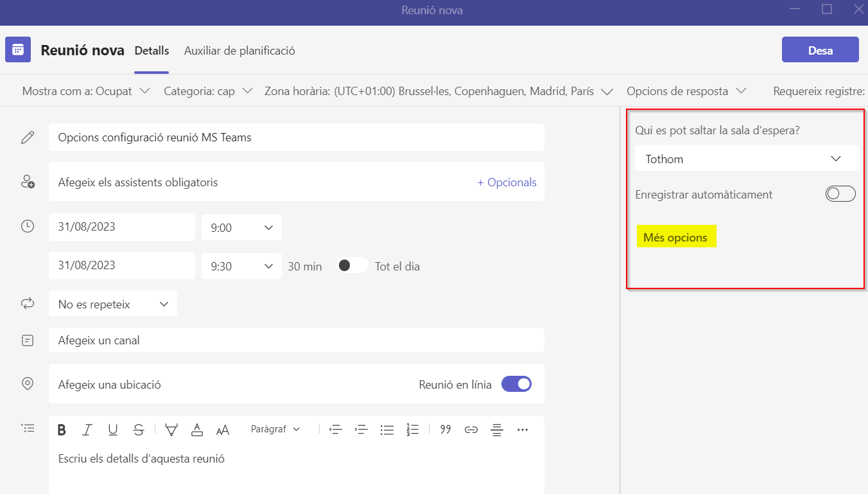This screenshot has height=494, width=868.
Task: Click the recurrence loop icon
Action: (28, 303)
